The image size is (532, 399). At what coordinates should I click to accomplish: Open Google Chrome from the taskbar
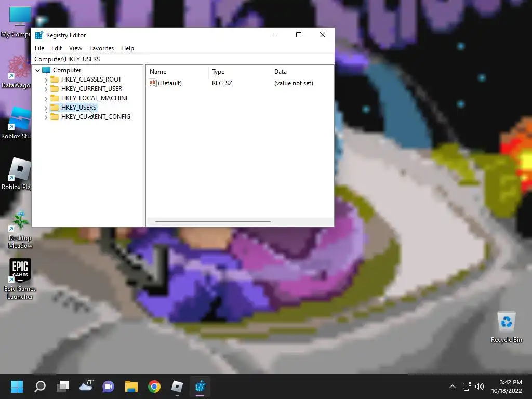[154, 387]
